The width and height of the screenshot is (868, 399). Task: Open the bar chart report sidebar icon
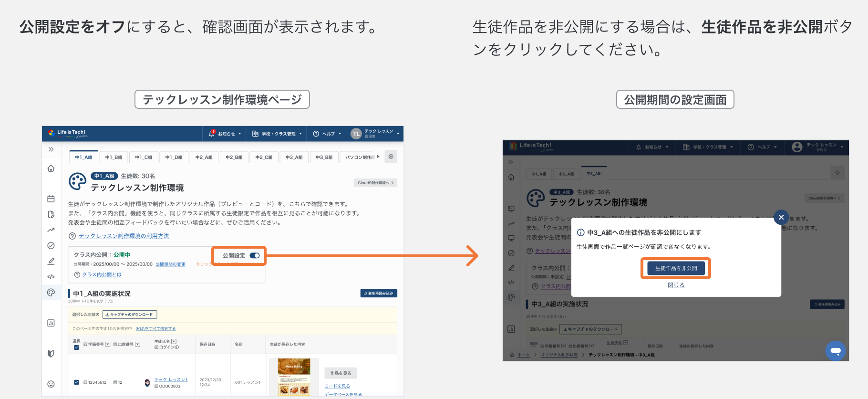[x=51, y=323]
